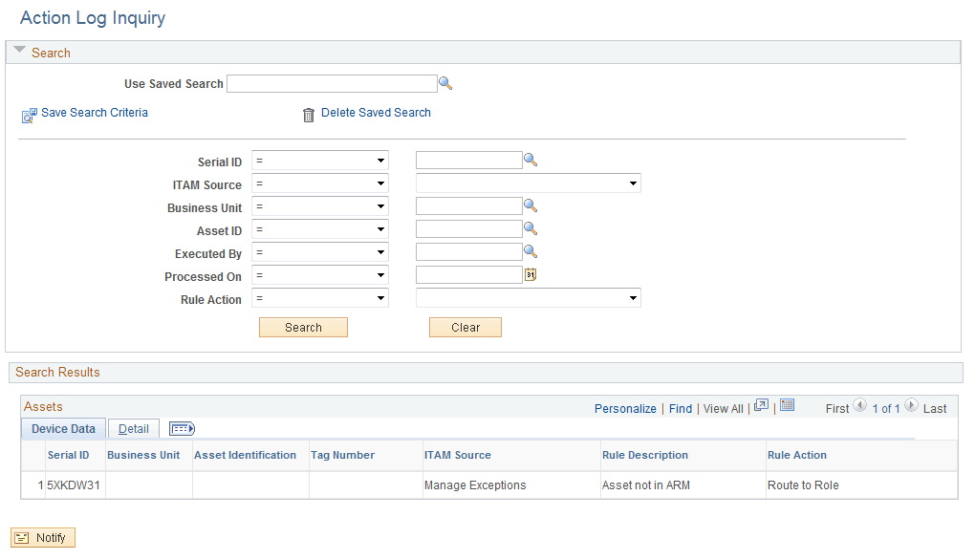Click the Clear button
This screenshot has width=975, height=560.
click(466, 327)
